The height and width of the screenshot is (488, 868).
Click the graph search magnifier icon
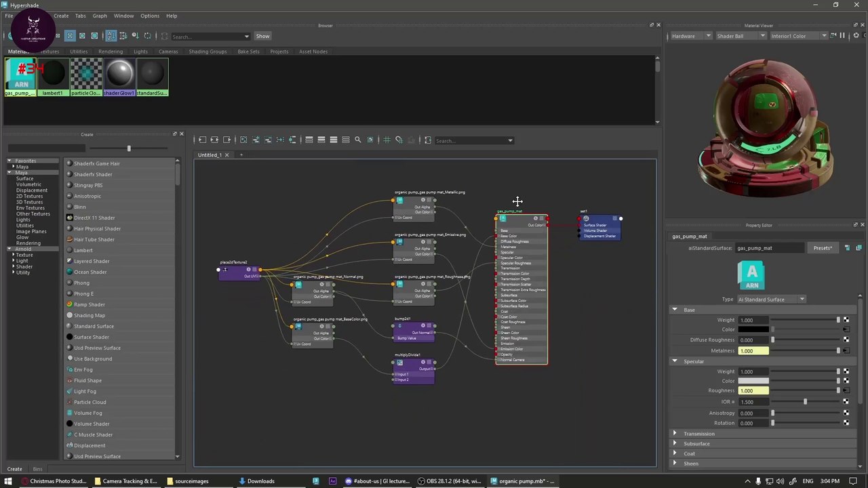[x=357, y=140]
